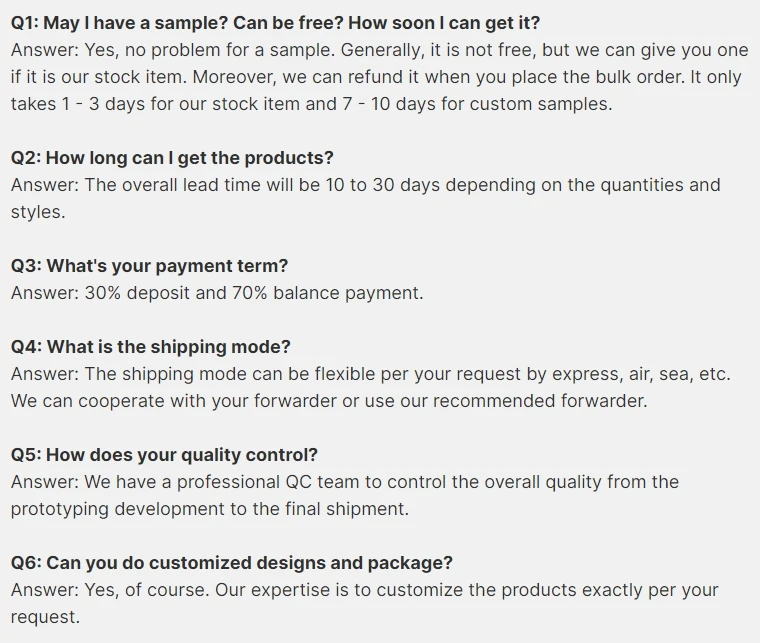Click the answer mentioning professional QC team
Viewport: 760px width, 643px height.
pos(344,481)
